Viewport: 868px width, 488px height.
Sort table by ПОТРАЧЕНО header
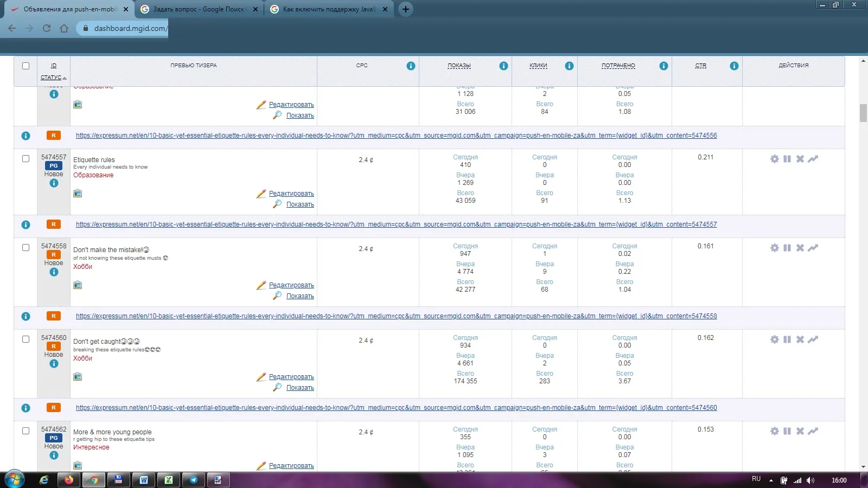pyautogui.click(x=618, y=66)
